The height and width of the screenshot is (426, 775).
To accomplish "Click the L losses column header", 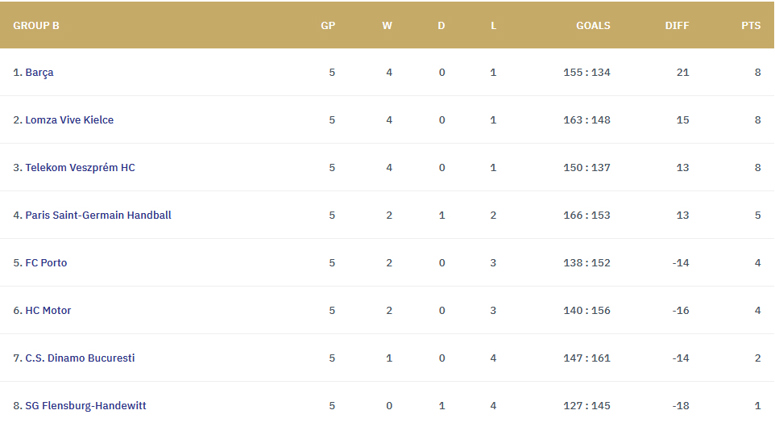I will point(493,26).
